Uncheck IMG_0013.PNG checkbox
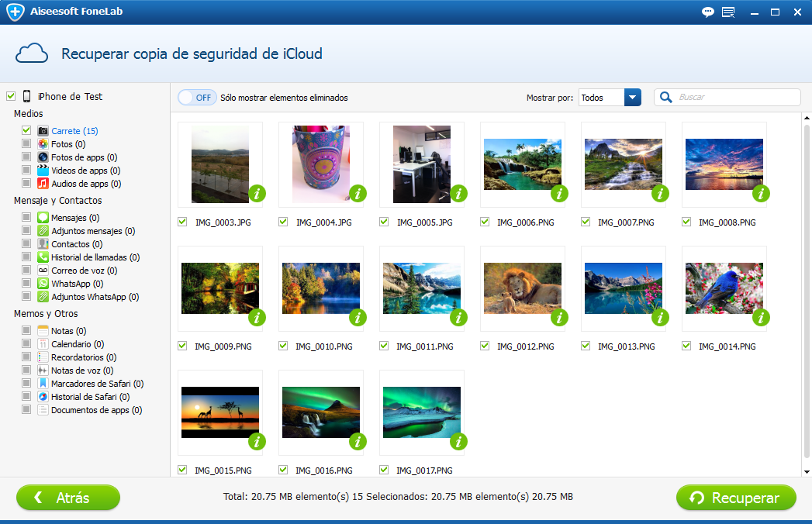Screen dimensions: 812x524 pyautogui.click(x=586, y=346)
